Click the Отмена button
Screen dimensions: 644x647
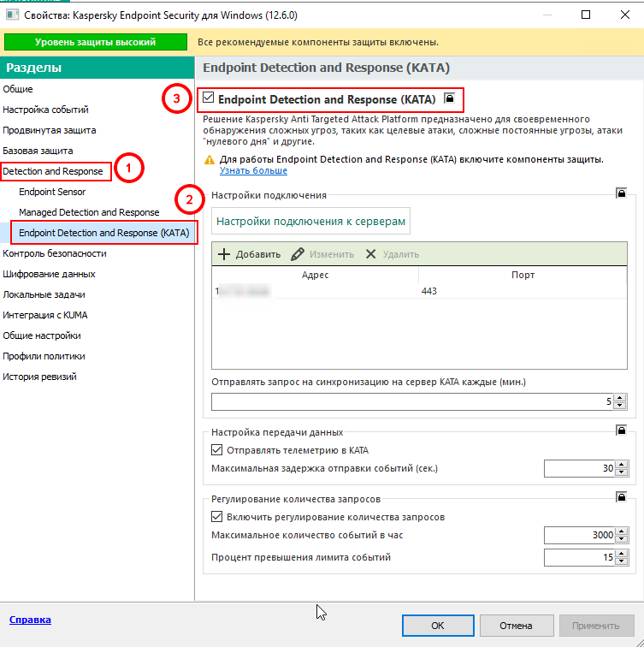[517, 626]
